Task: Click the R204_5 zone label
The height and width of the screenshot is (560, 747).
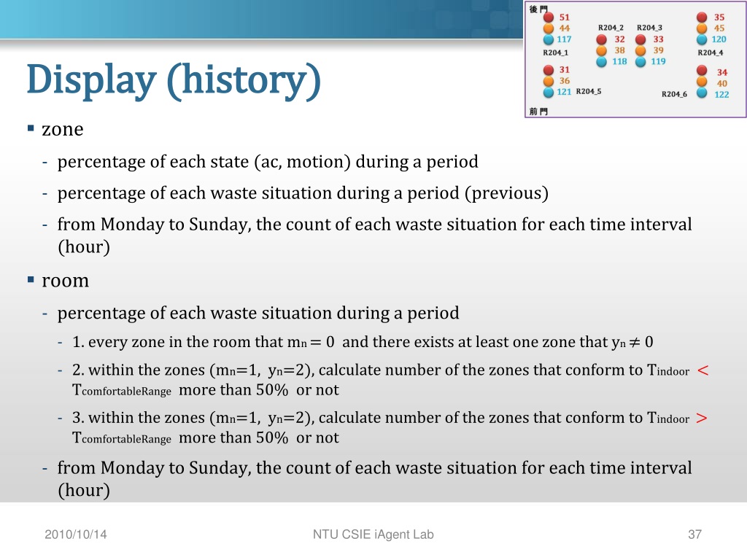Action: [589, 91]
